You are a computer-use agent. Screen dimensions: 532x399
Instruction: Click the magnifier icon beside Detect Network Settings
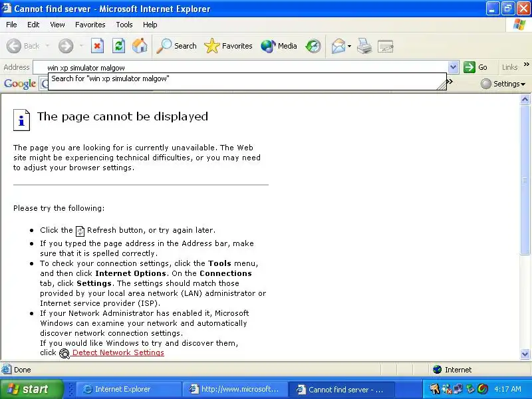tap(64, 353)
